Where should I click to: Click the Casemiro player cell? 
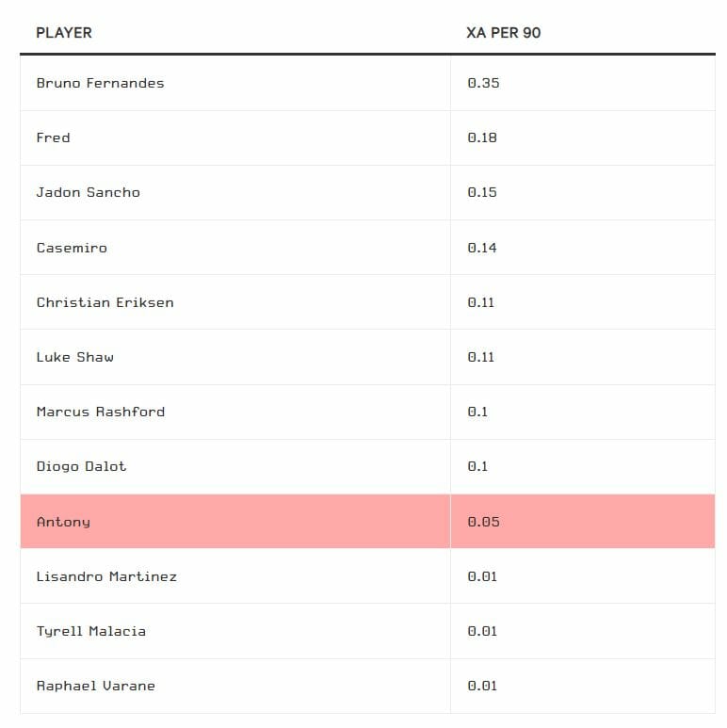point(72,248)
